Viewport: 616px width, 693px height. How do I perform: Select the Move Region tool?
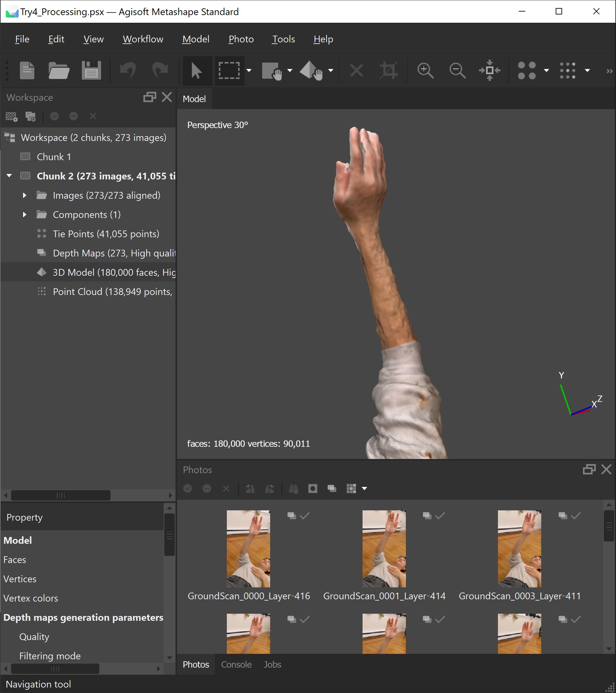pyautogui.click(x=271, y=71)
